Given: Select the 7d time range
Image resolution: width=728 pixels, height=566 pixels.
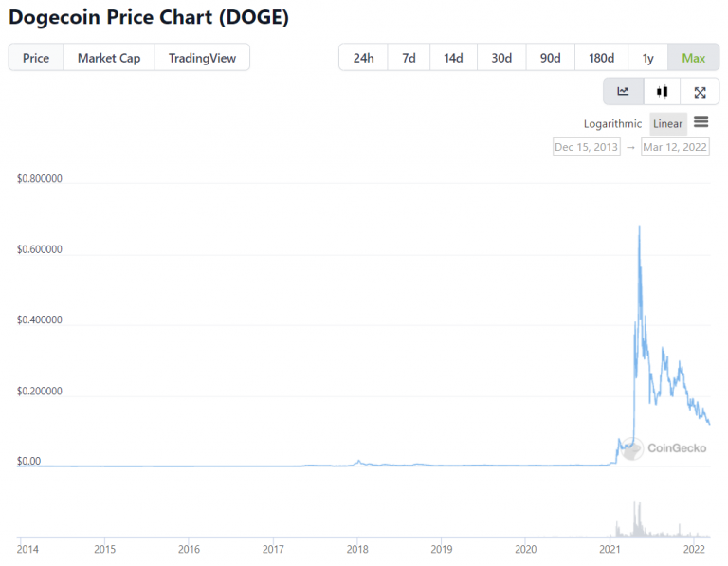Looking at the screenshot, I should (x=409, y=58).
